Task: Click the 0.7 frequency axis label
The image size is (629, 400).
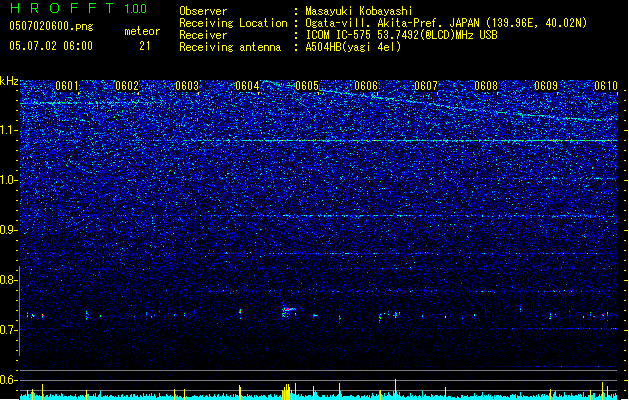Action: 8,330
